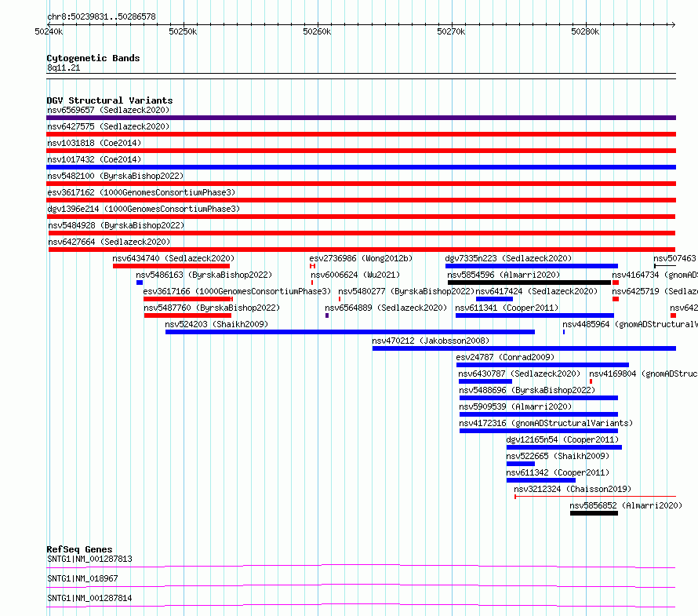This screenshot has height=616, width=698.
Task: Click the DGV Structural Variants track title
Action: point(110,100)
